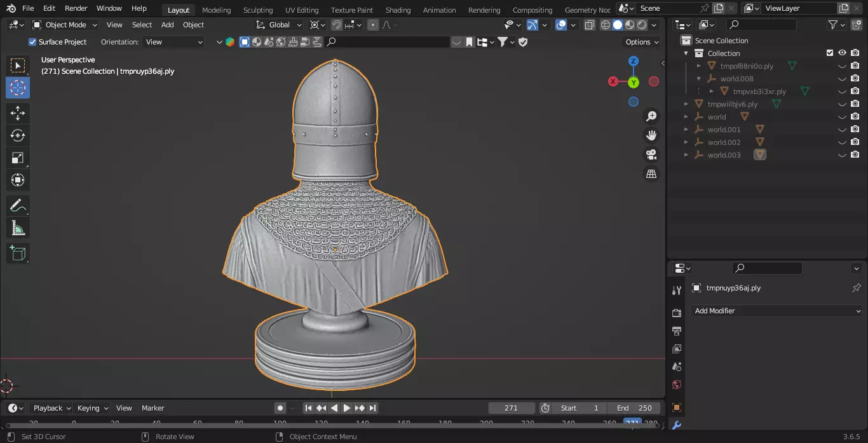Click the Blender logo menu icon
Viewport: 868px width, 443px height.
11,8
